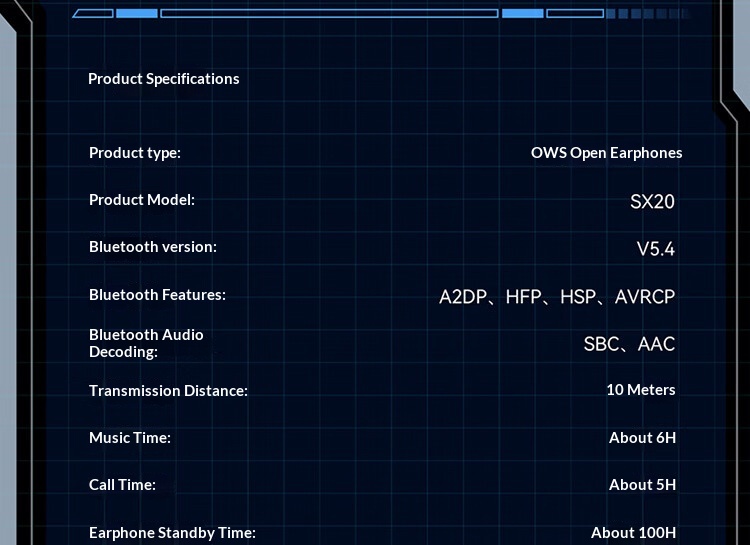Click the 'About 6H' value
Screen dimensions: 750x545
pos(642,437)
